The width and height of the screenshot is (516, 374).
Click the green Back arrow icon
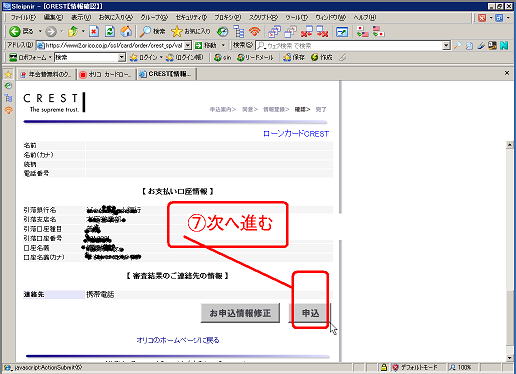click(x=15, y=31)
